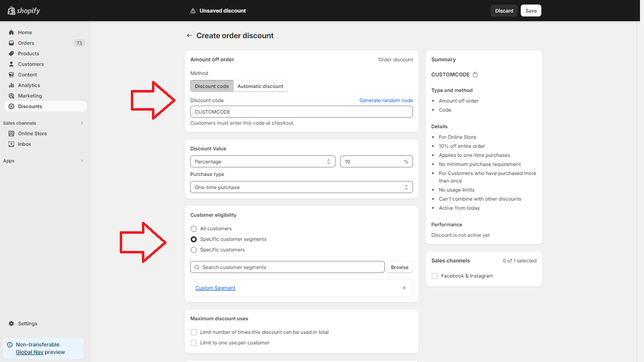This screenshot has width=644, height=362.
Task: Select the Specific customers radio option
Action: click(194, 250)
